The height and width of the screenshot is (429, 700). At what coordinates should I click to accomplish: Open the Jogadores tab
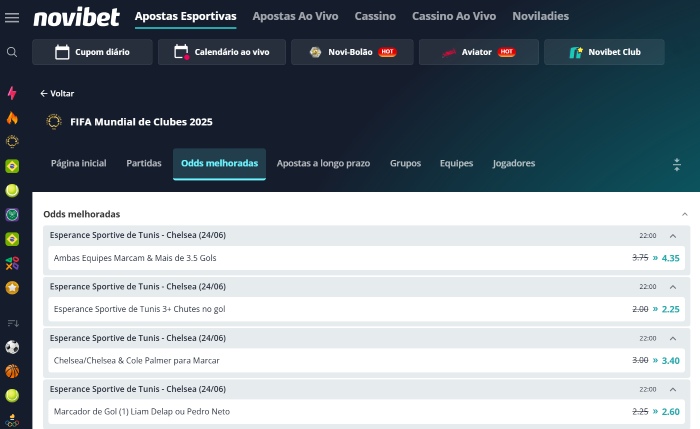pos(514,163)
